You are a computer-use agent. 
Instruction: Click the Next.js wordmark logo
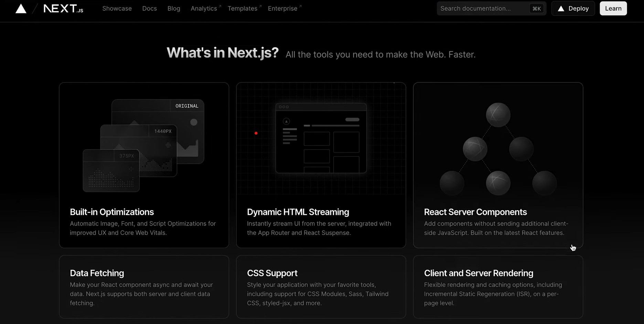[x=63, y=9]
